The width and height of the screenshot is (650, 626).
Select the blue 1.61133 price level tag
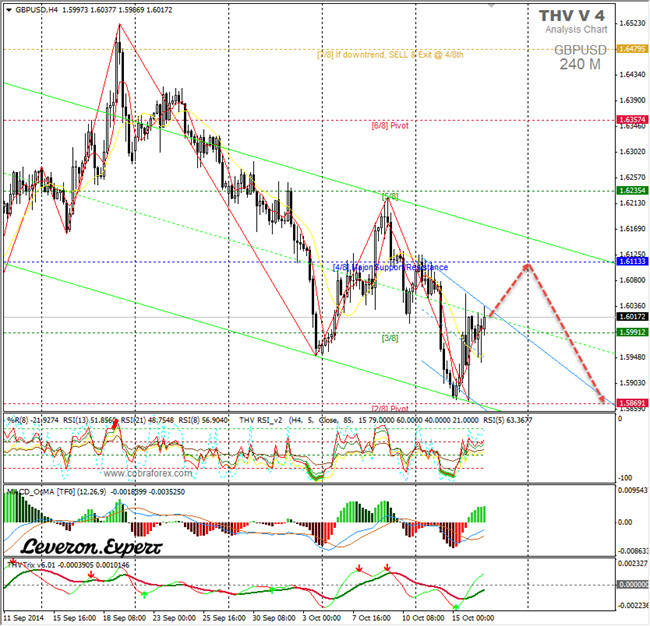coord(631,262)
